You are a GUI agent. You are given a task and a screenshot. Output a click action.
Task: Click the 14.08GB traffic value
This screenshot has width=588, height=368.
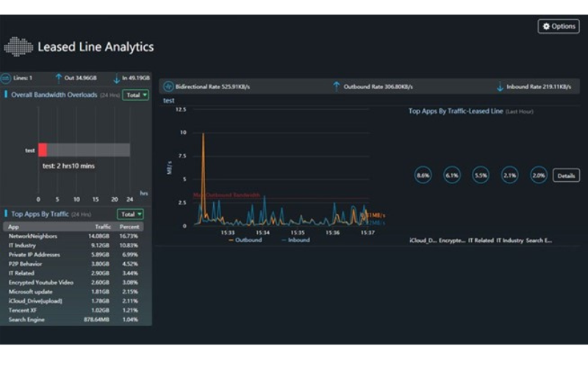point(98,236)
